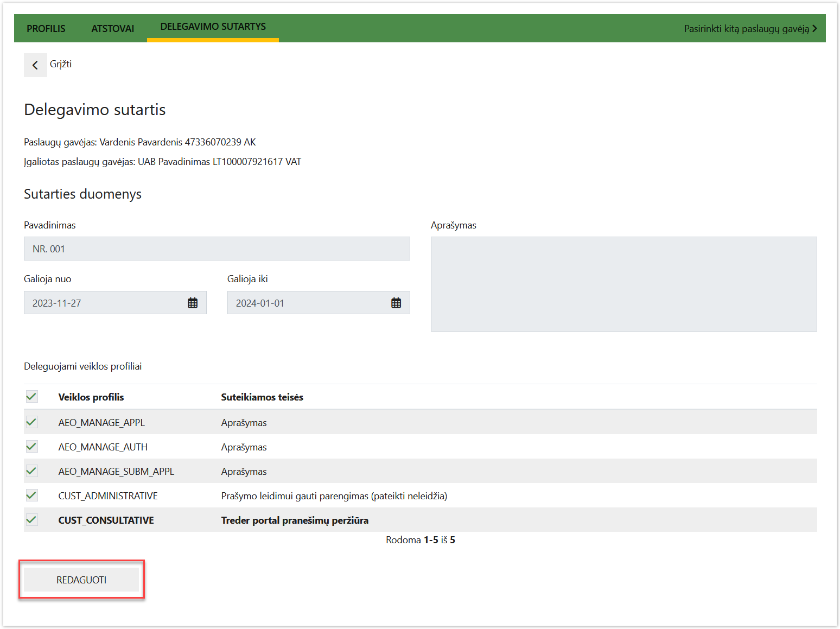Screen dimensions: 840x629
Task: Click the Aprašymas text area
Action: click(624, 284)
